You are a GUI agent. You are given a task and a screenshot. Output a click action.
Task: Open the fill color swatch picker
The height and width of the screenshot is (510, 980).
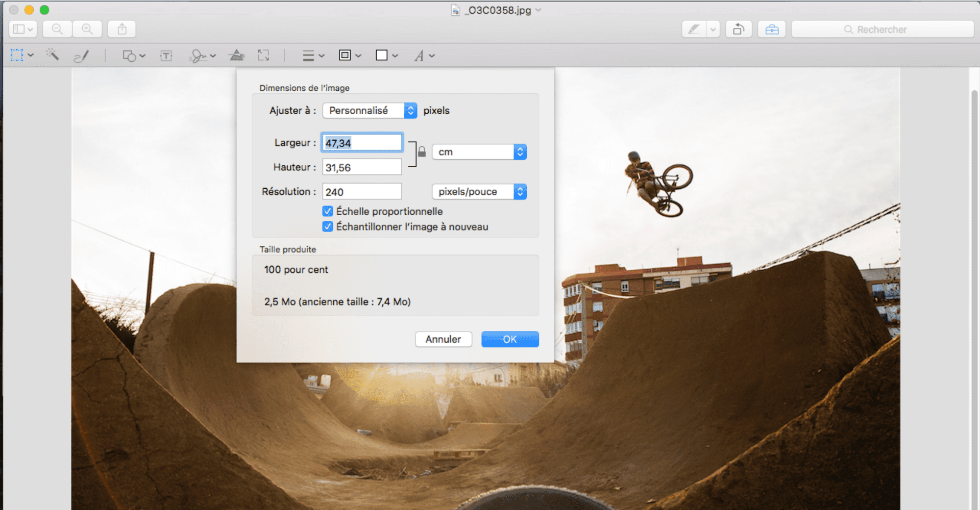[x=386, y=56]
